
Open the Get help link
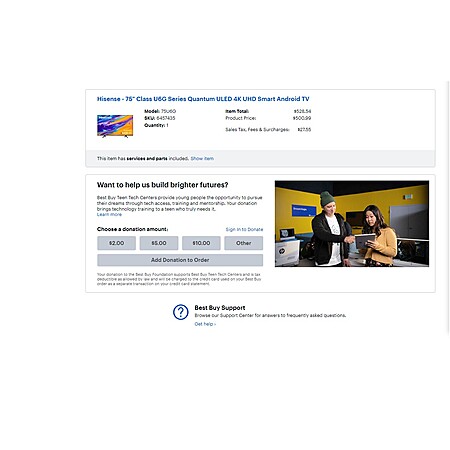tap(205, 324)
